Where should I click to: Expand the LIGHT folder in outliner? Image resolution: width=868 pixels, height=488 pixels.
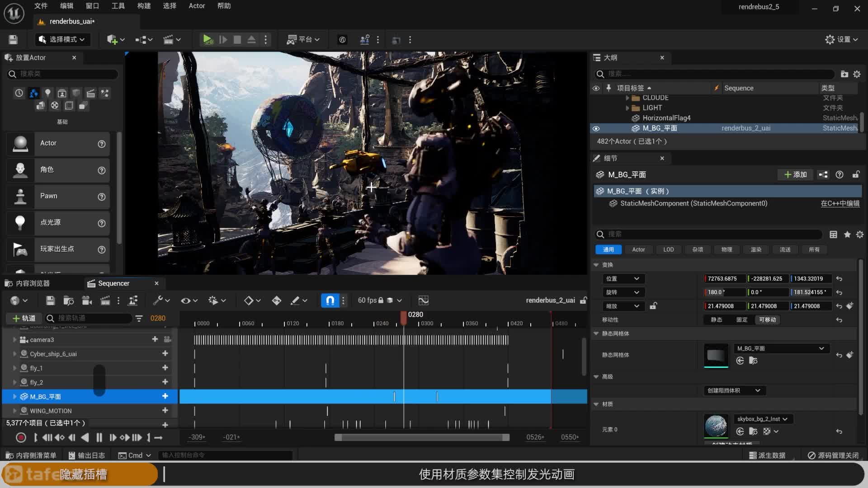coord(627,108)
